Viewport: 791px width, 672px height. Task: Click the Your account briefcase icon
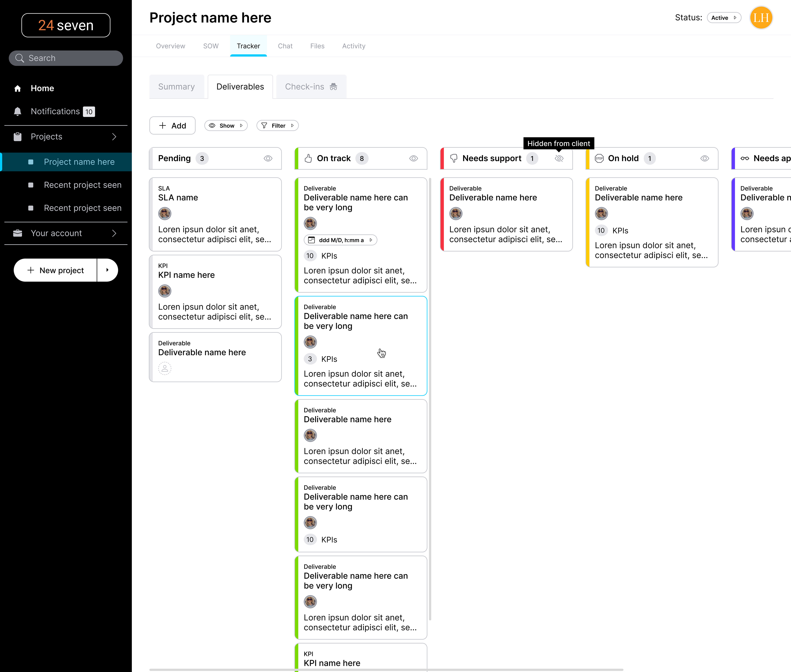click(x=18, y=233)
